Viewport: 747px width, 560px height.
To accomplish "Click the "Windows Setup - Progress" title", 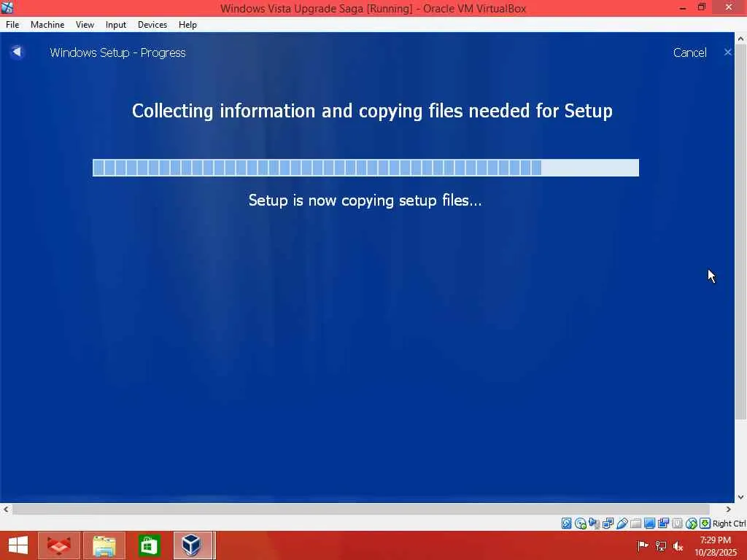I will click(x=117, y=52).
